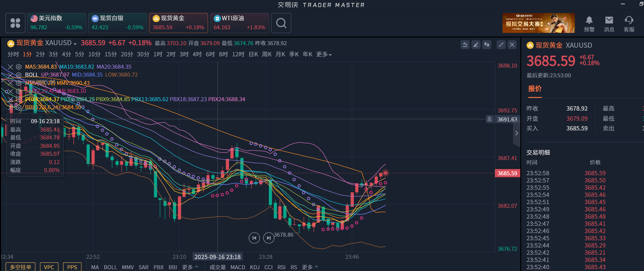The image size is (644, 271).
Task: Collapse the right quote panel with chevron
Action: pyautogui.click(x=516, y=133)
